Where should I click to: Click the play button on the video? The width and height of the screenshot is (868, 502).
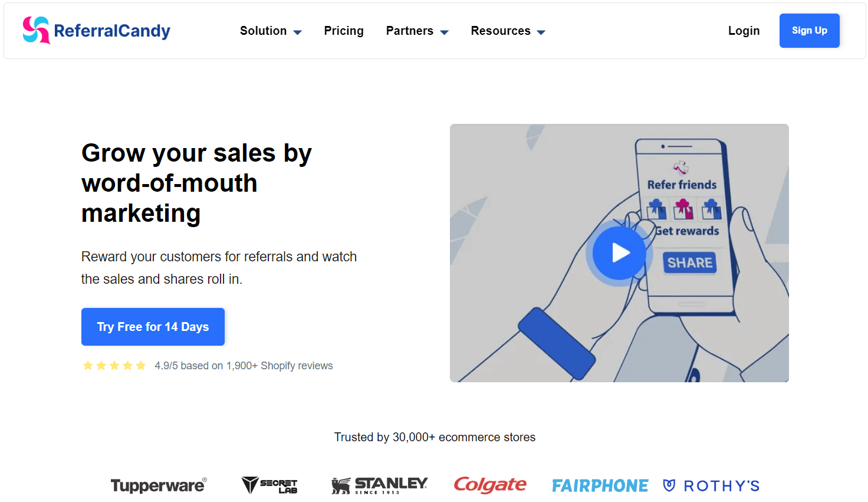point(619,252)
